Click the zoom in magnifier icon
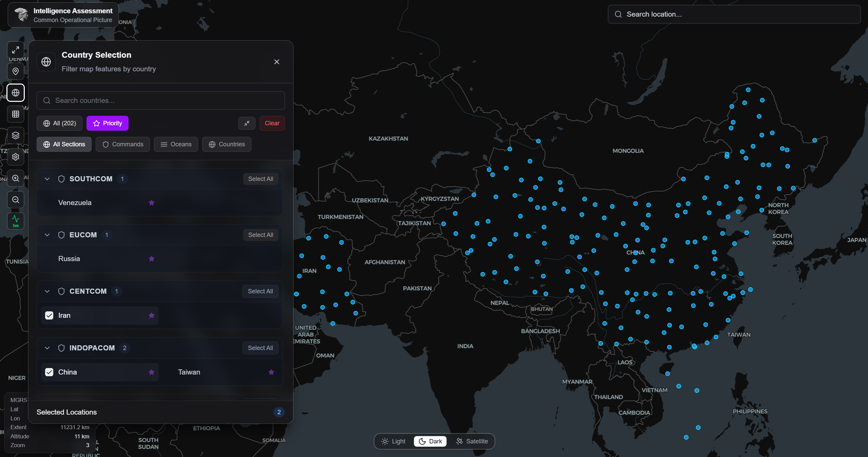Image resolution: width=868 pixels, height=457 pixels. pos(16,178)
